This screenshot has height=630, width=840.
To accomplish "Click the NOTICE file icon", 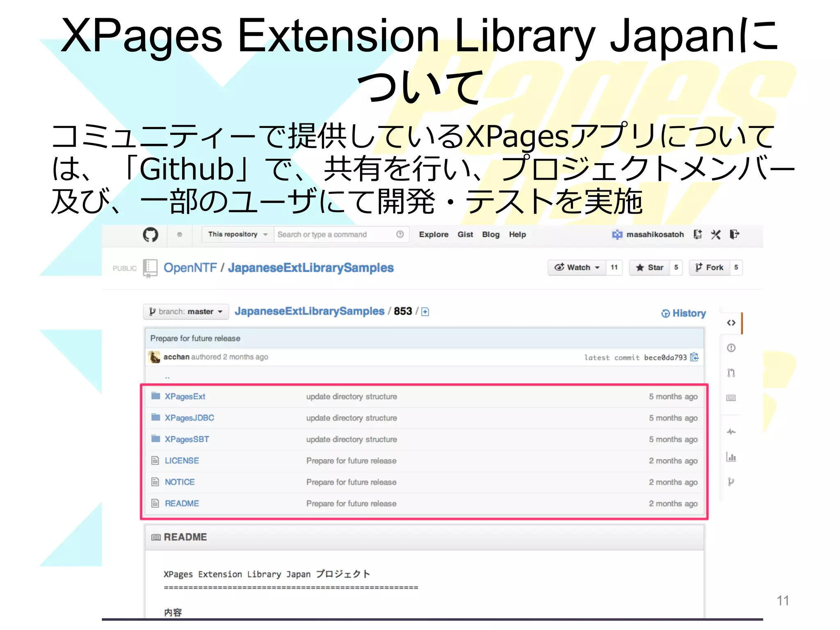I will [155, 482].
